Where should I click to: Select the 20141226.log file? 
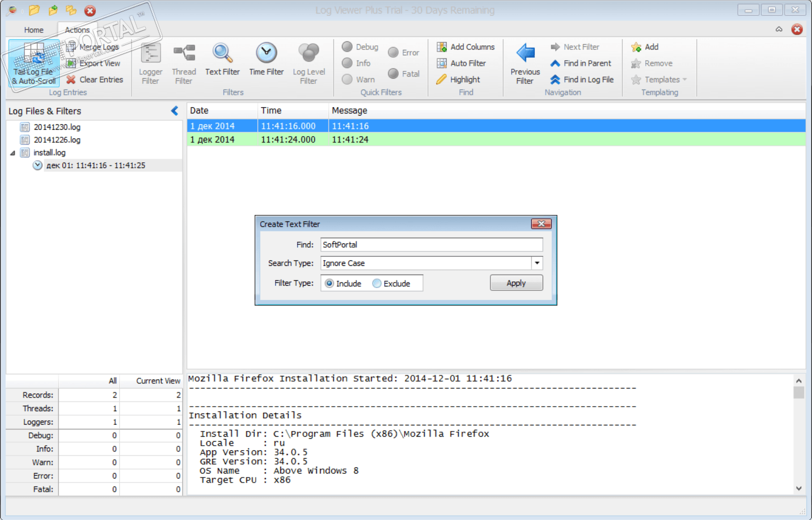[x=57, y=140]
